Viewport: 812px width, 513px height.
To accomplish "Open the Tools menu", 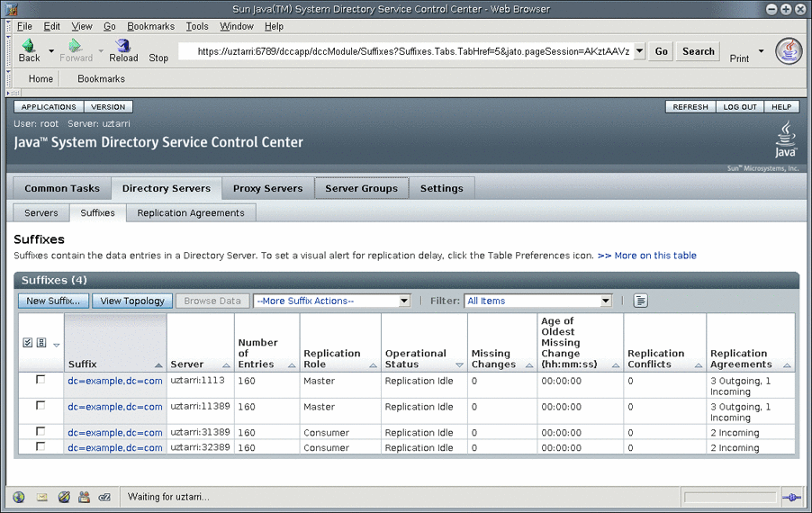I will tap(197, 26).
